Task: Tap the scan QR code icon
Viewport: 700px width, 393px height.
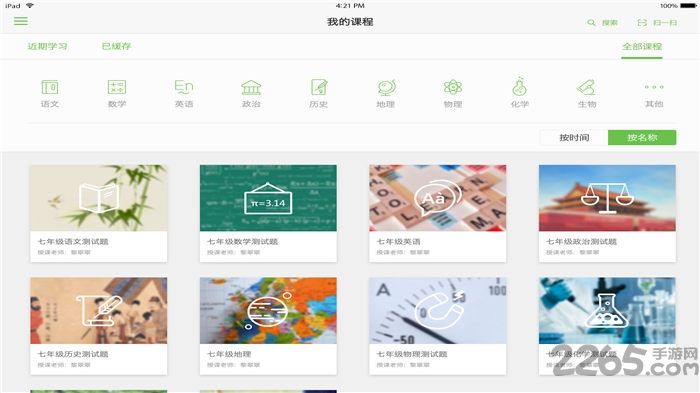Action: tap(642, 22)
